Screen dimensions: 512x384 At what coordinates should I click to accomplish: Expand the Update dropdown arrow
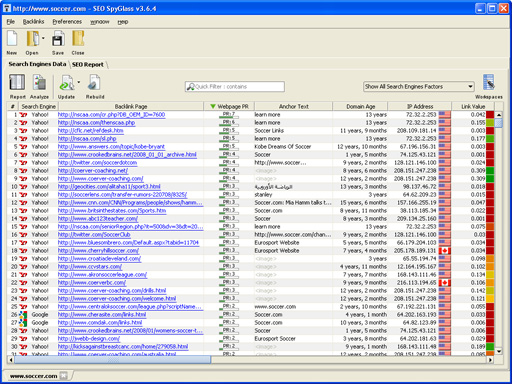(79, 82)
